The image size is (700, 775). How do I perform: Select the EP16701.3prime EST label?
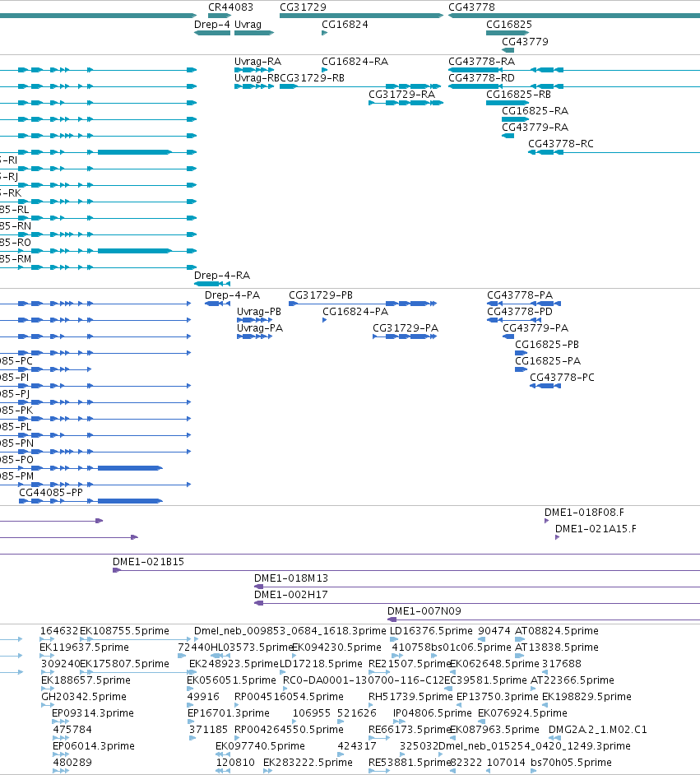[229, 713]
